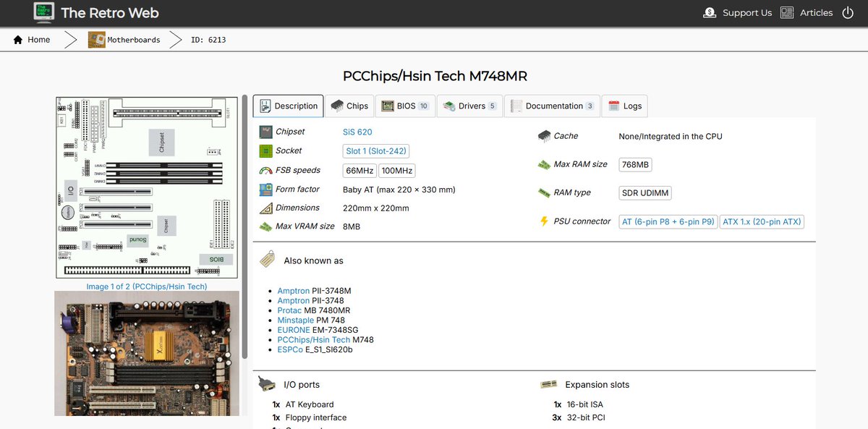Image resolution: width=868 pixels, height=429 pixels.
Task: Click ATX 1.x (20-pin ATX) connector tag
Action: (762, 222)
